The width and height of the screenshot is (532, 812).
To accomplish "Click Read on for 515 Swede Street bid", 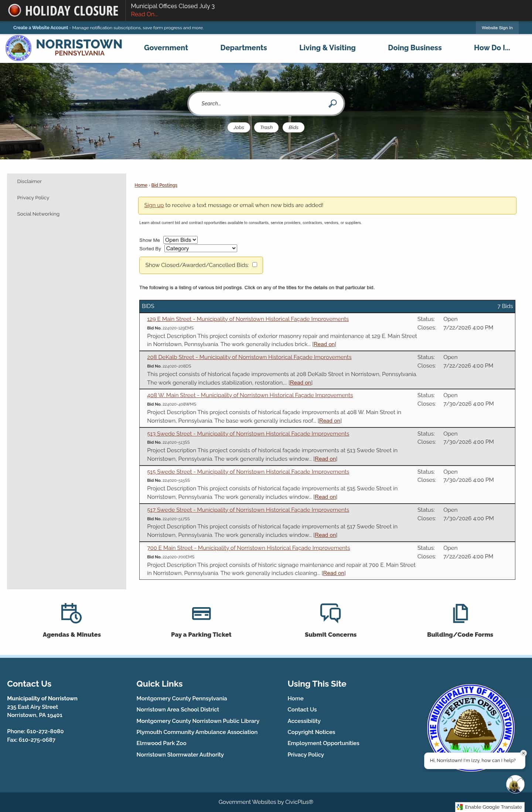I will pyautogui.click(x=325, y=497).
